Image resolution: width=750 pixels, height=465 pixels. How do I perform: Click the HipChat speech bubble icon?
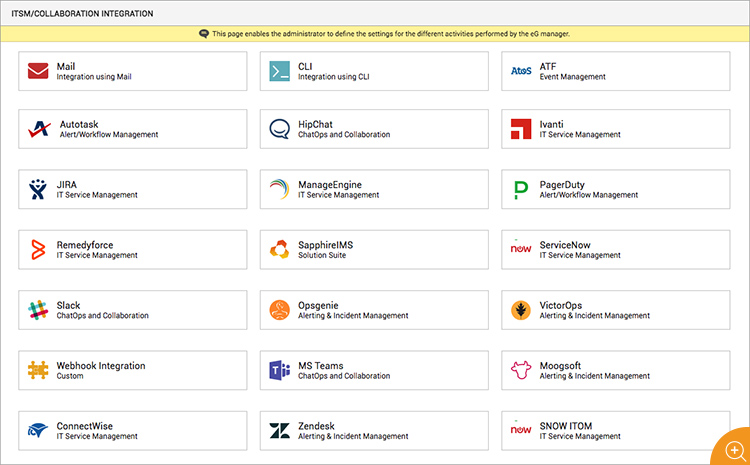click(279, 129)
